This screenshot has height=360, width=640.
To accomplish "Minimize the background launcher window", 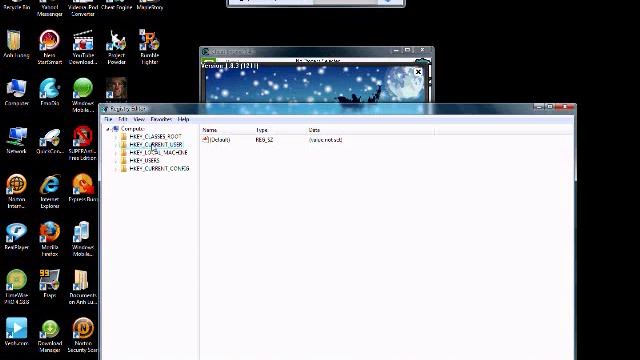I will pyautogui.click(x=396, y=50).
